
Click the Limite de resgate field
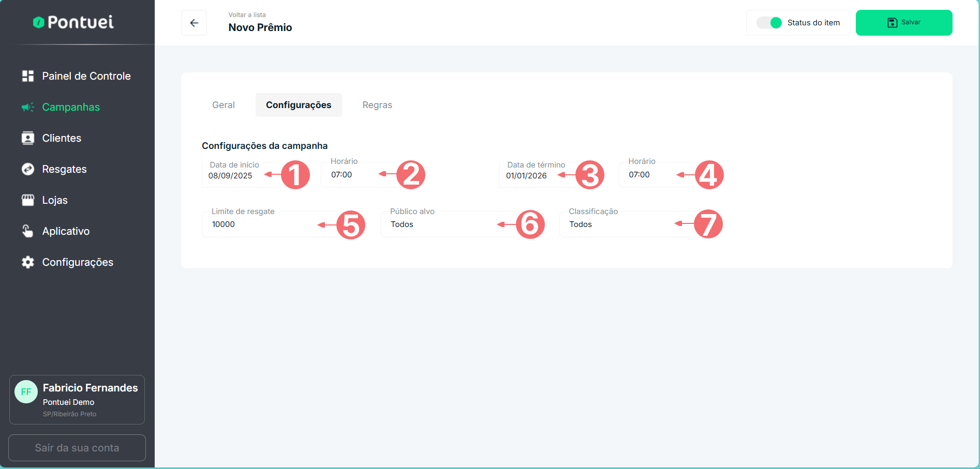pyautogui.click(x=259, y=224)
